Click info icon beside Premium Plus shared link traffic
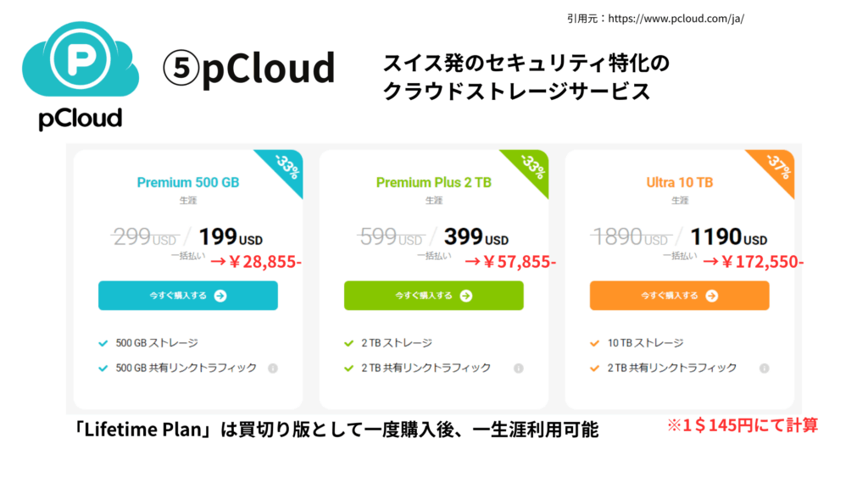Image resolution: width=868 pixels, height=488 pixels. point(519,369)
